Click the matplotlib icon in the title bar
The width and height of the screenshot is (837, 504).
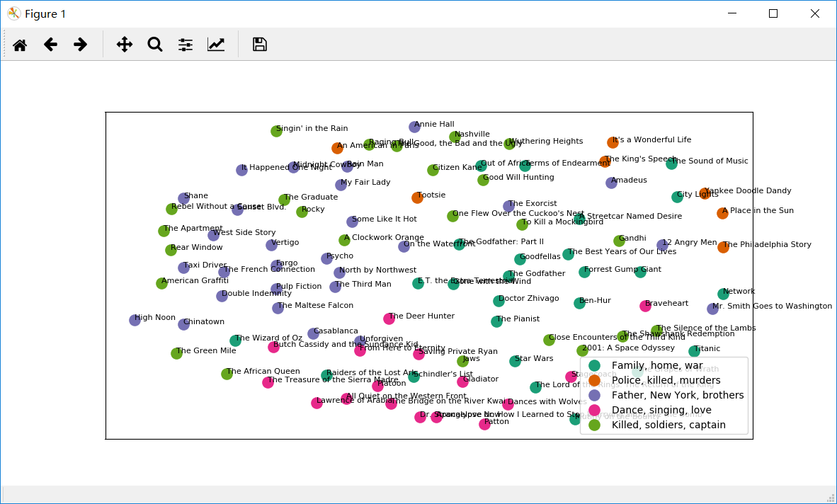pos(14,13)
